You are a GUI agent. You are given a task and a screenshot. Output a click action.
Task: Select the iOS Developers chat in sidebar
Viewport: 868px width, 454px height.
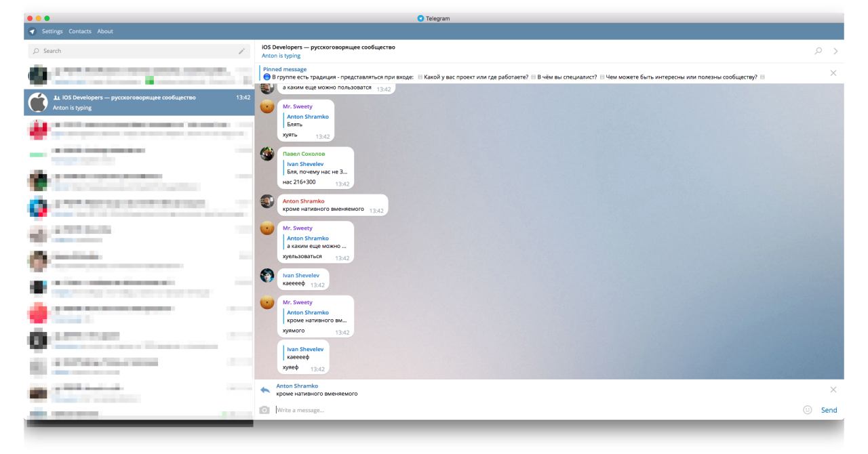click(138, 102)
